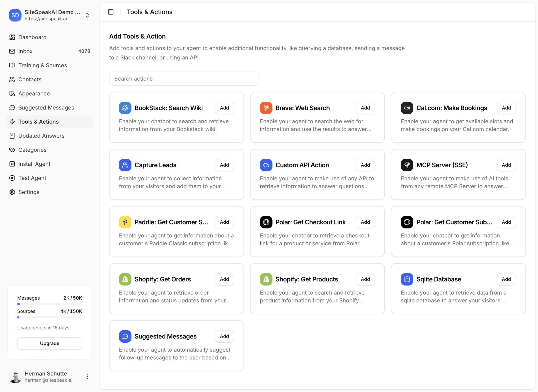
Task: Toggle the sidebar collapse icon
Action: coord(111,12)
